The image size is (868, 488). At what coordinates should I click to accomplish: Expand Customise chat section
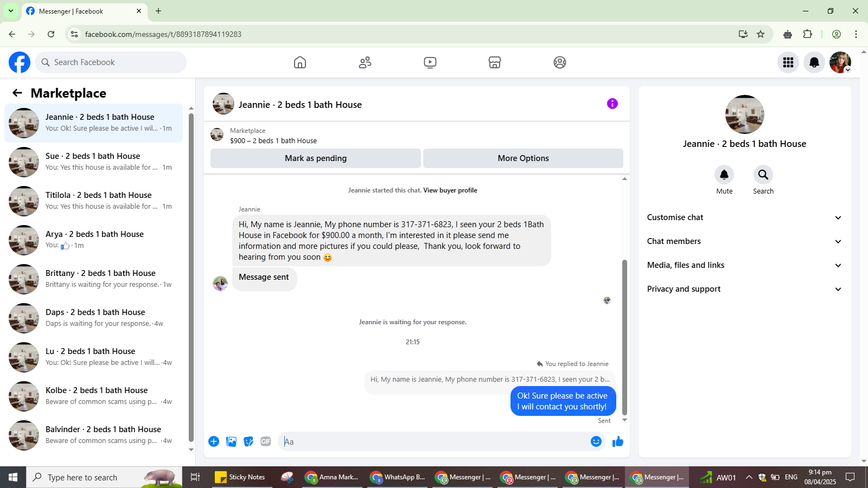point(744,217)
